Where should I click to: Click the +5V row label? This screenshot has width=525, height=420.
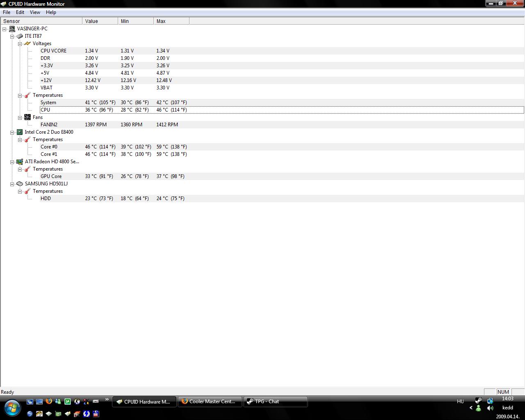point(45,73)
